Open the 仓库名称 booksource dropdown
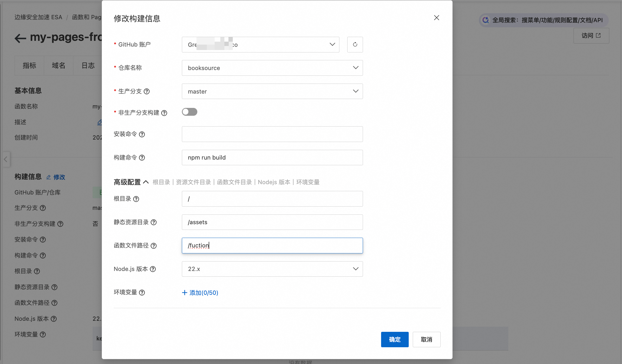Image resolution: width=622 pixels, height=364 pixels. (x=272, y=68)
